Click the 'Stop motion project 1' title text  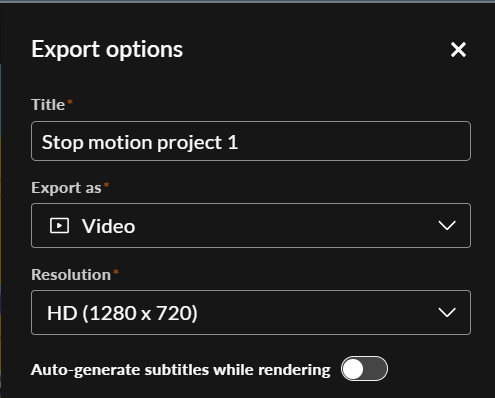140,143
